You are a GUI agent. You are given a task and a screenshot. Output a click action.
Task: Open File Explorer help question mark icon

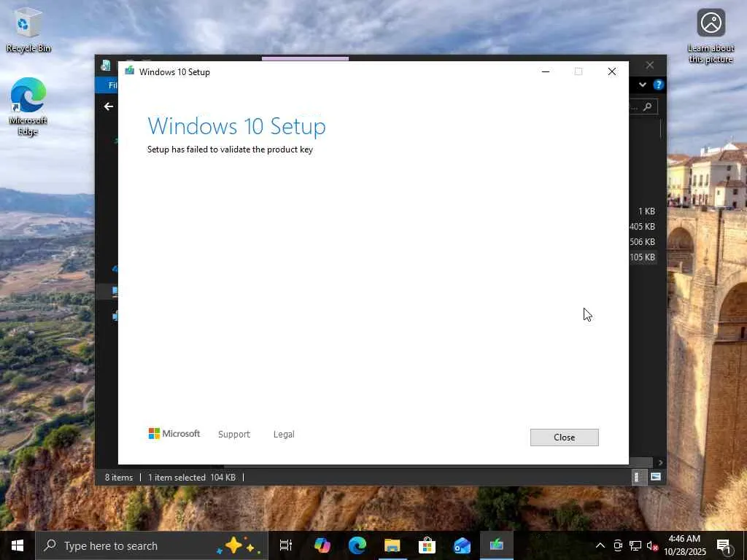659,85
